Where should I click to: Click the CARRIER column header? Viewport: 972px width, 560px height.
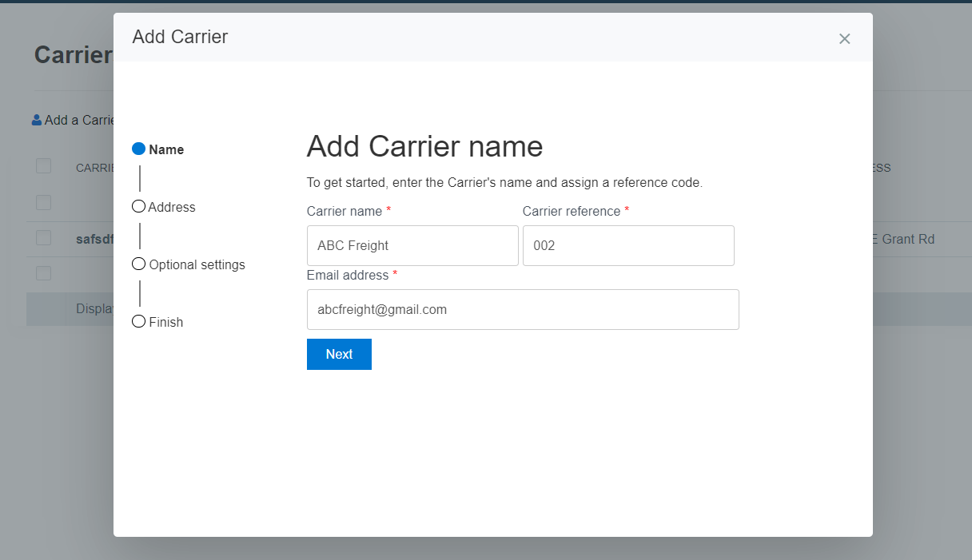click(x=97, y=168)
